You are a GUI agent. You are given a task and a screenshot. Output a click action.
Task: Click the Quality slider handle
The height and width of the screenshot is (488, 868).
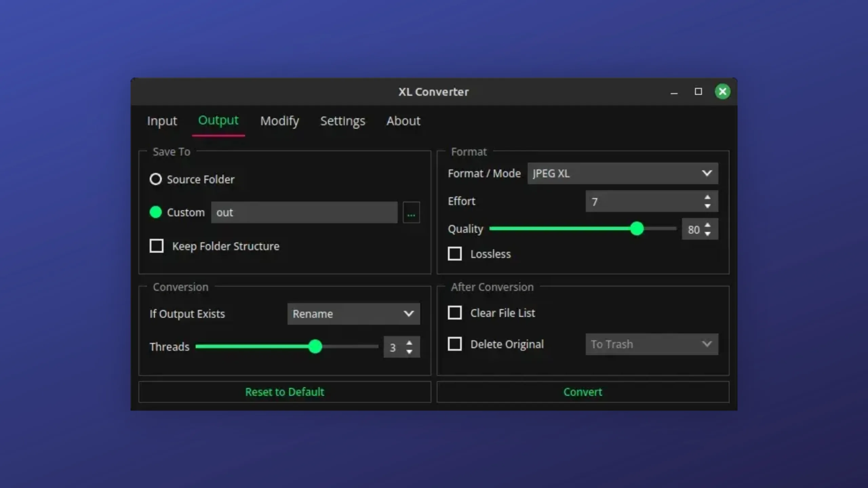pos(637,229)
